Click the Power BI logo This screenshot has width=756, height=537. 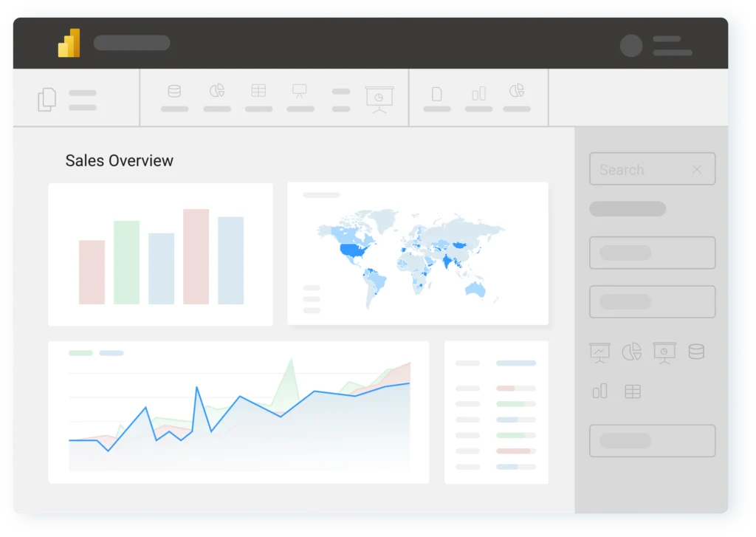[x=69, y=43]
